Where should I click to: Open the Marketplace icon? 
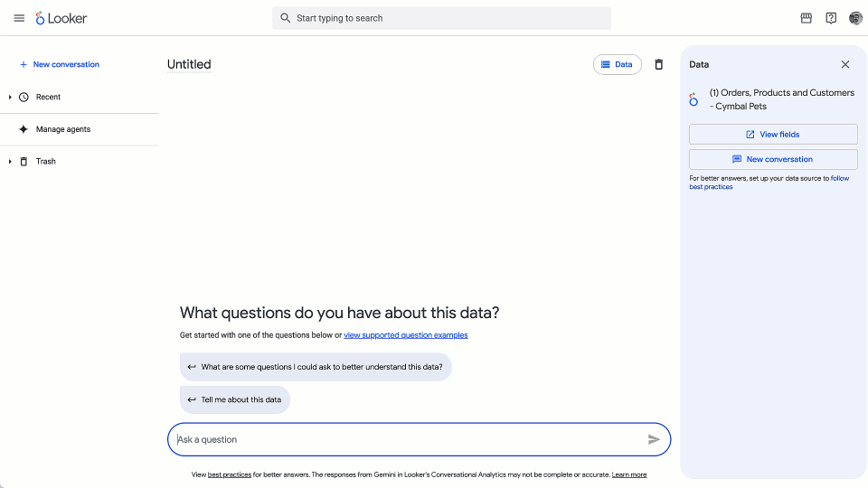click(x=807, y=18)
